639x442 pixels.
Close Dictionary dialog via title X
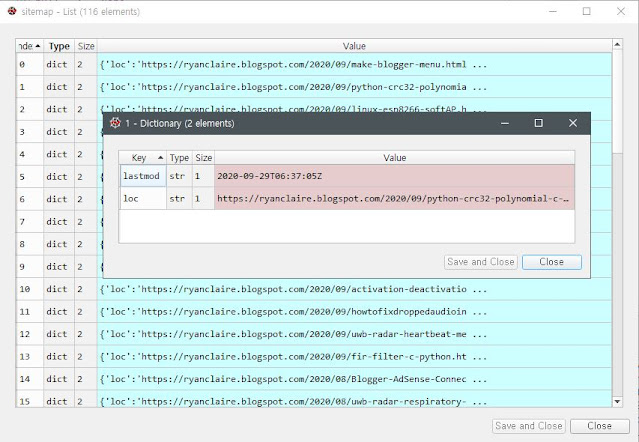coord(573,123)
